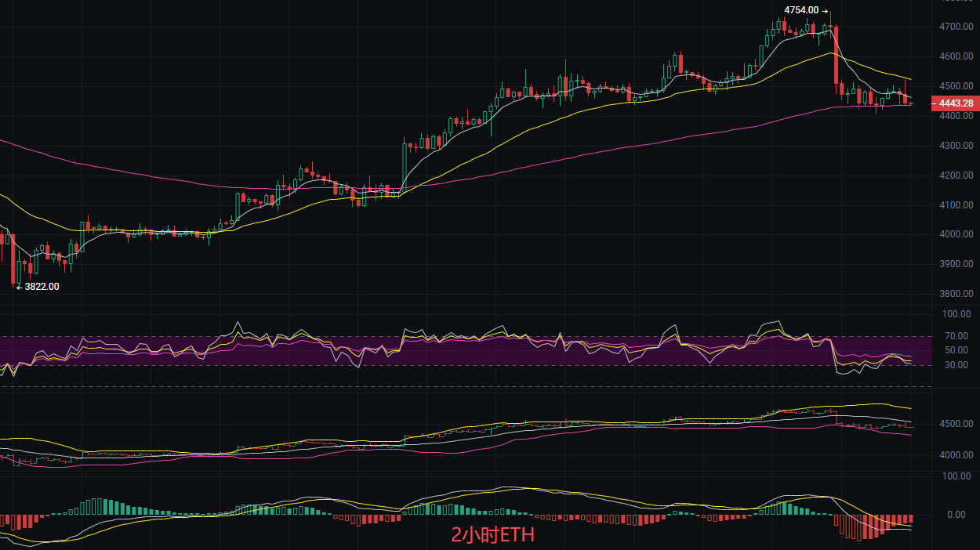
Task: Click the red candle at the 3822.00 low
Action: click(13, 259)
